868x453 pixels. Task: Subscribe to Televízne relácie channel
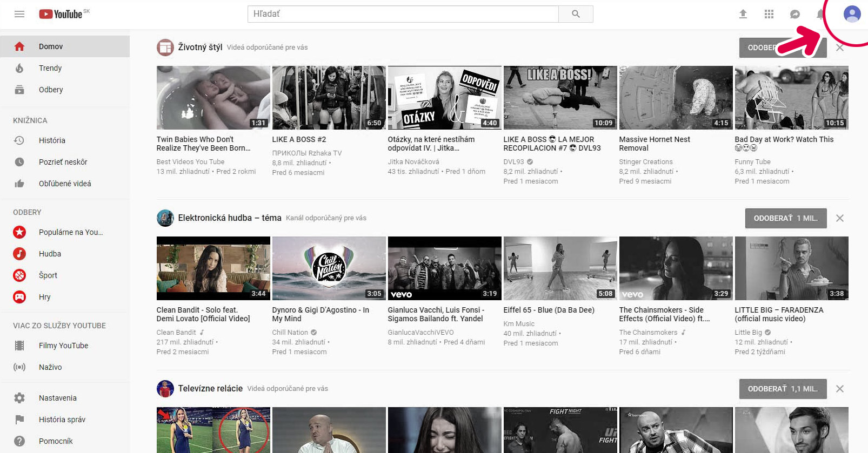pyautogui.click(x=783, y=389)
